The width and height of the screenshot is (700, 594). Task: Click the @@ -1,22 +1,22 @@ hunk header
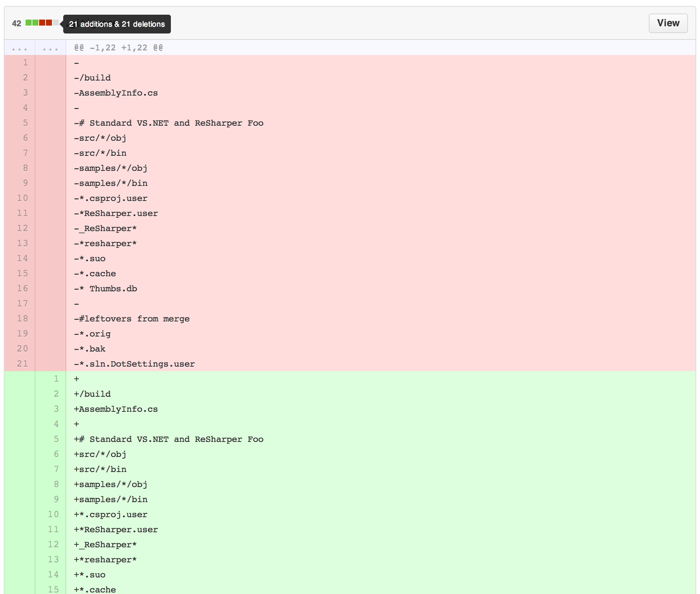[119, 48]
